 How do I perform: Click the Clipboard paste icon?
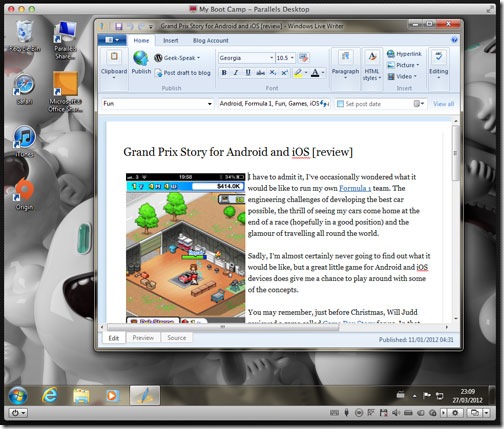click(x=114, y=57)
